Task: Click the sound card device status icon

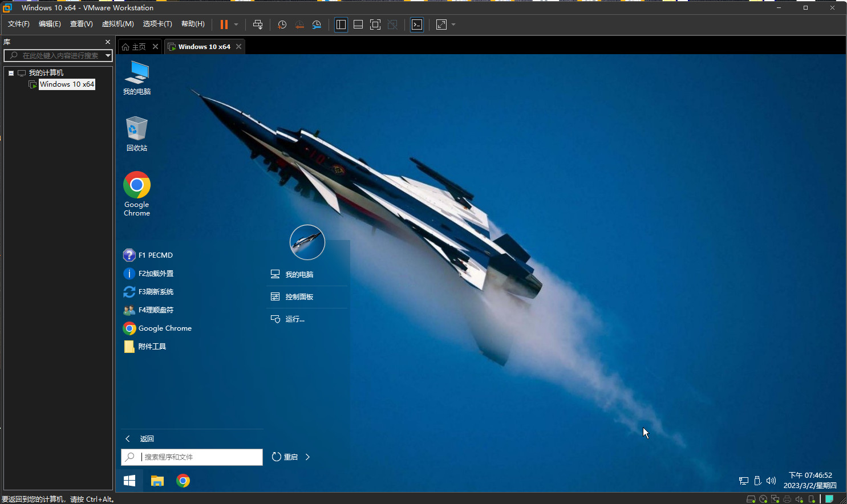Action: 799,499
